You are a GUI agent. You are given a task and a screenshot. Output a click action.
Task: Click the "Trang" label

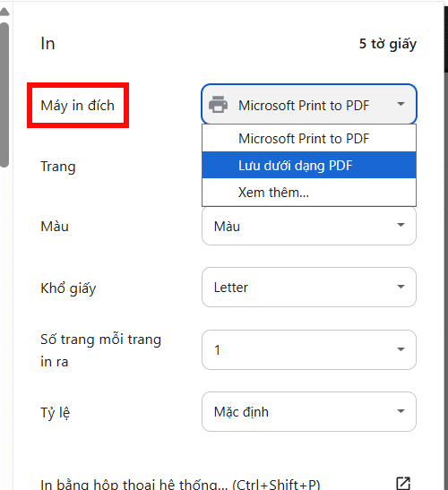click(58, 167)
